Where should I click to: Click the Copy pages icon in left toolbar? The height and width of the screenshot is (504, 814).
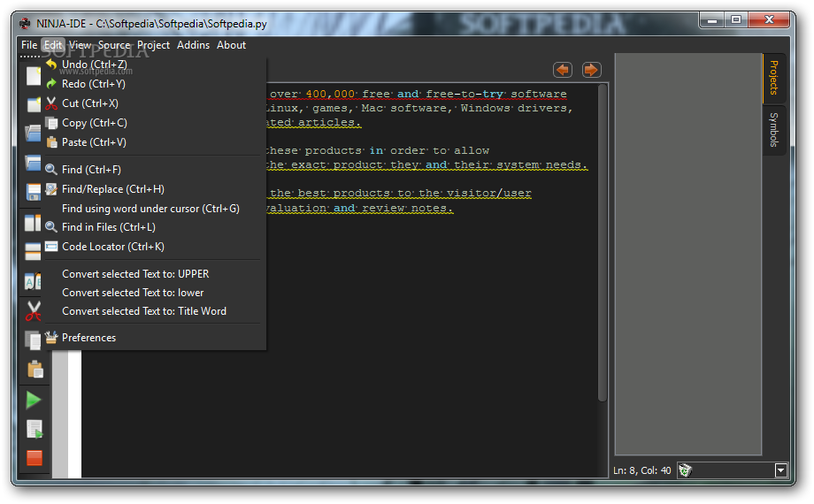coord(33,340)
